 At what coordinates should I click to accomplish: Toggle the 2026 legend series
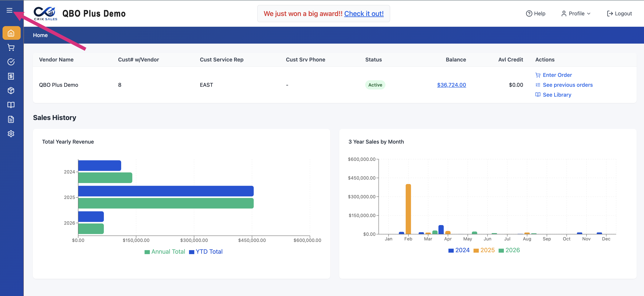tap(509, 250)
